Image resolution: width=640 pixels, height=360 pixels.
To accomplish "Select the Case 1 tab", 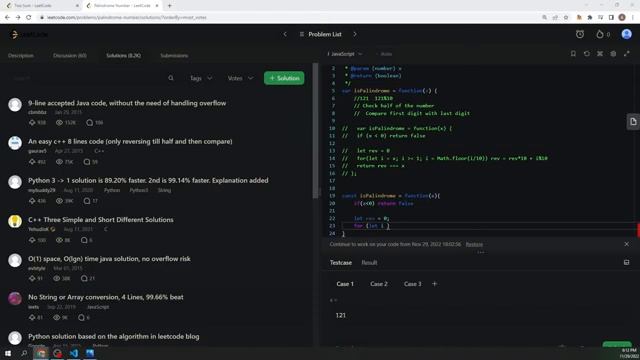I will coord(345,284).
